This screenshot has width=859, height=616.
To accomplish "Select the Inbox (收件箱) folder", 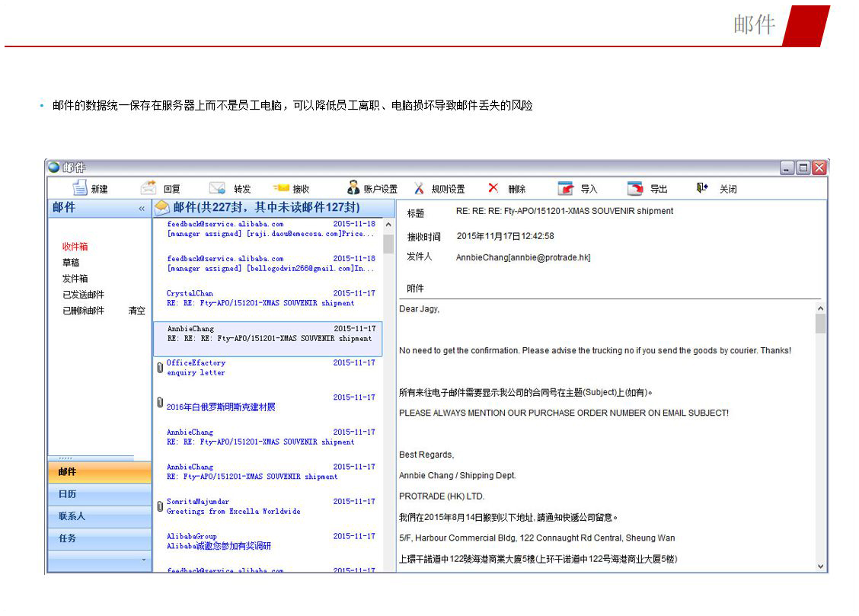I will [x=75, y=247].
